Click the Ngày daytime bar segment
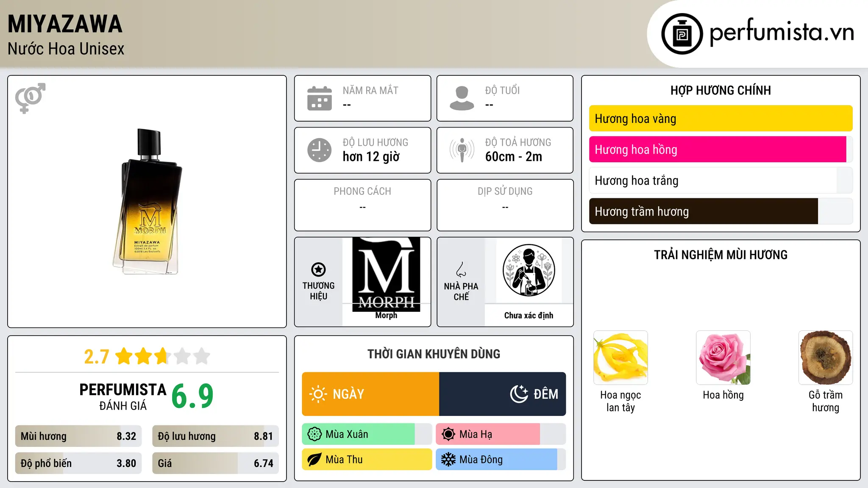 pyautogui.click(x=370, y=394)
